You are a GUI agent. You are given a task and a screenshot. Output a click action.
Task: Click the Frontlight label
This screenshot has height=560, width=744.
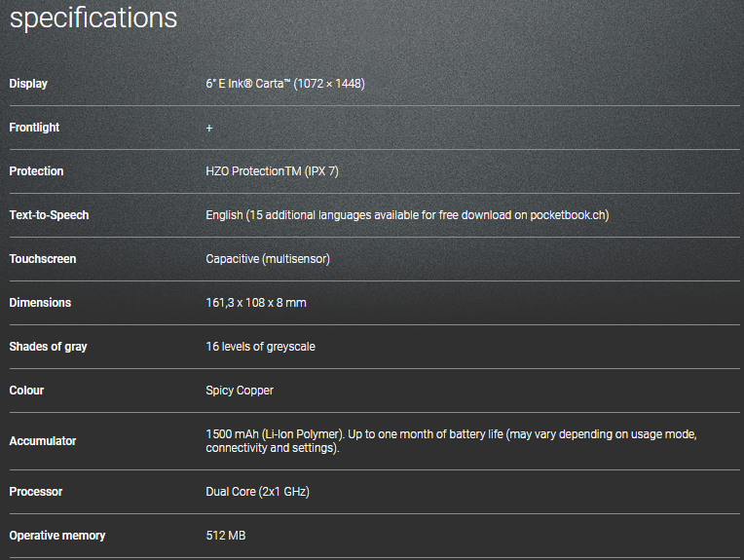[34, 128]
